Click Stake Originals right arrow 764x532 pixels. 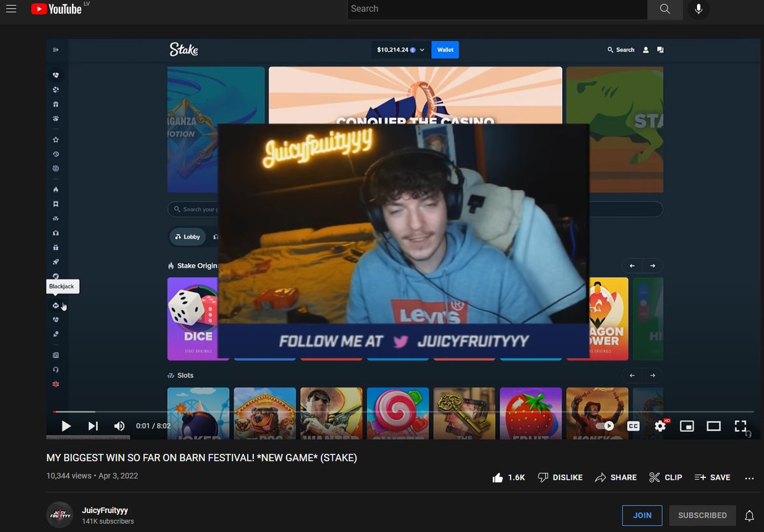(x=653, y=265)
